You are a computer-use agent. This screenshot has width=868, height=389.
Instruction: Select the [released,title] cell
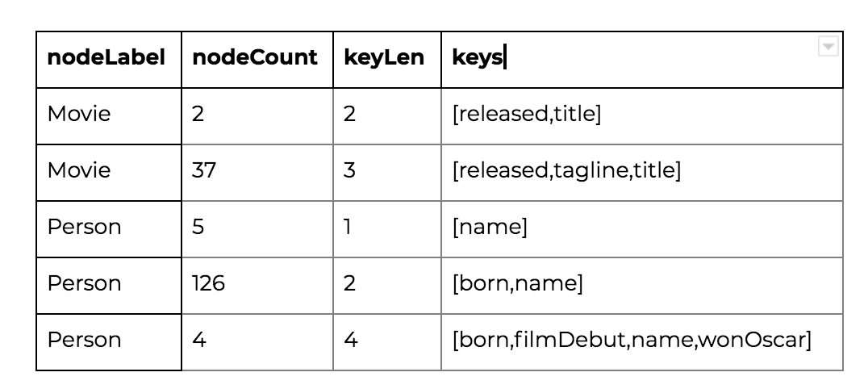(642, 116)
